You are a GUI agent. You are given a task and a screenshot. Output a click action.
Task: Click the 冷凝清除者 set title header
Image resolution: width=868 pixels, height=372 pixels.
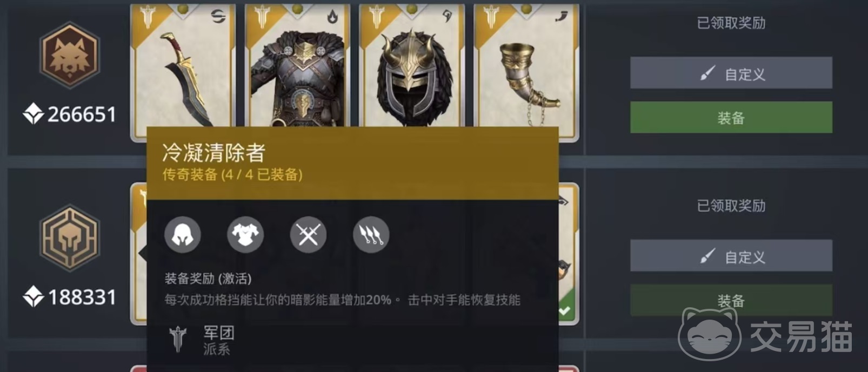click(213, 153)
